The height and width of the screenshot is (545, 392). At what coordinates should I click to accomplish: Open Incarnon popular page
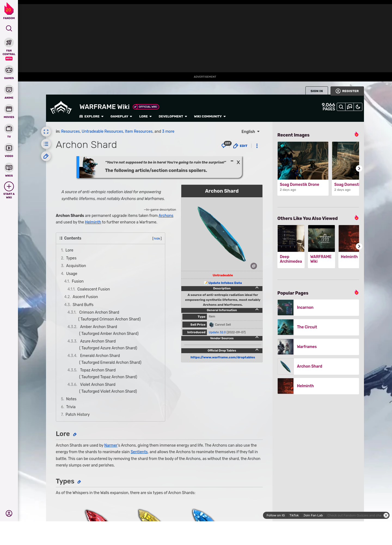(x=318, y=308)
